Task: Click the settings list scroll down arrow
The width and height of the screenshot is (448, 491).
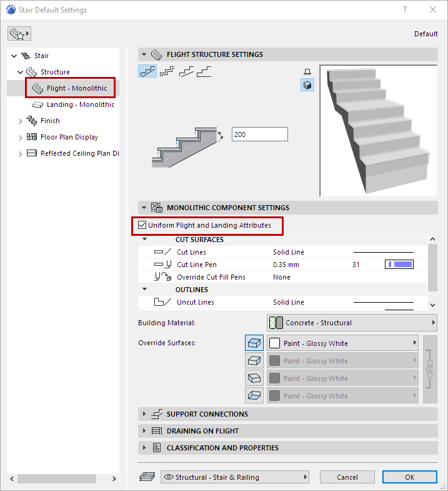Action: [x=432, y=305]
